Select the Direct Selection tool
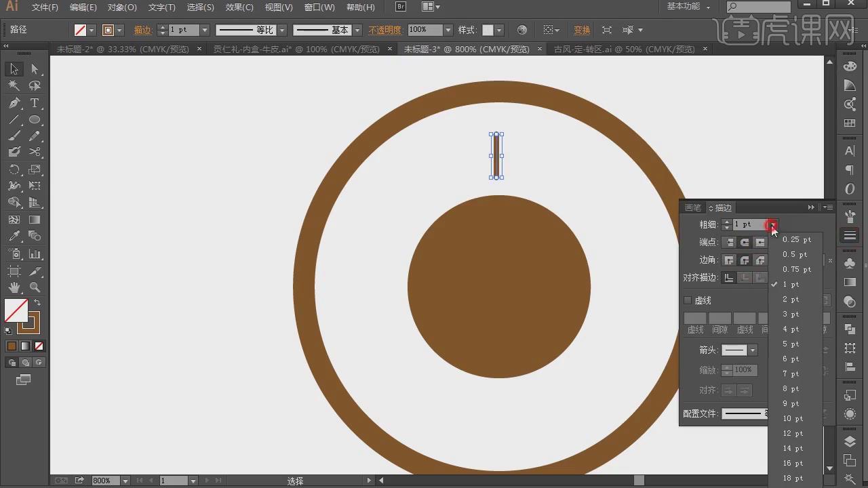Image resolution: width=868 pixels, height=488 pixels. (x=35, y=69)
